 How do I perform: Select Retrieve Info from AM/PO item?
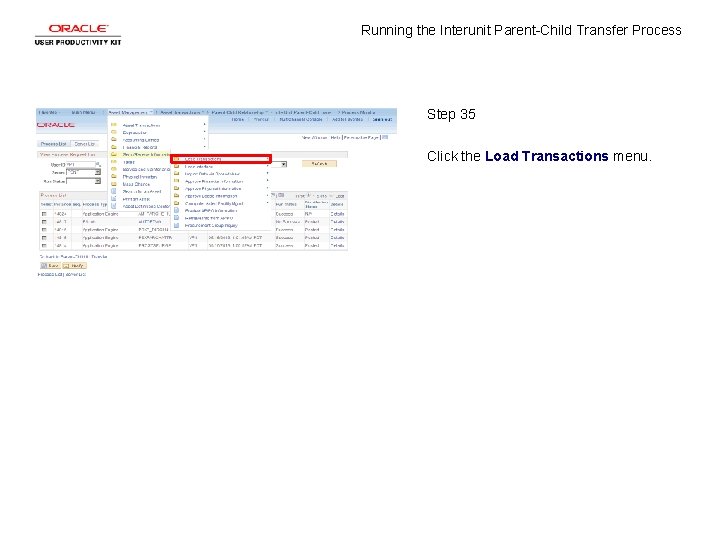209,218
